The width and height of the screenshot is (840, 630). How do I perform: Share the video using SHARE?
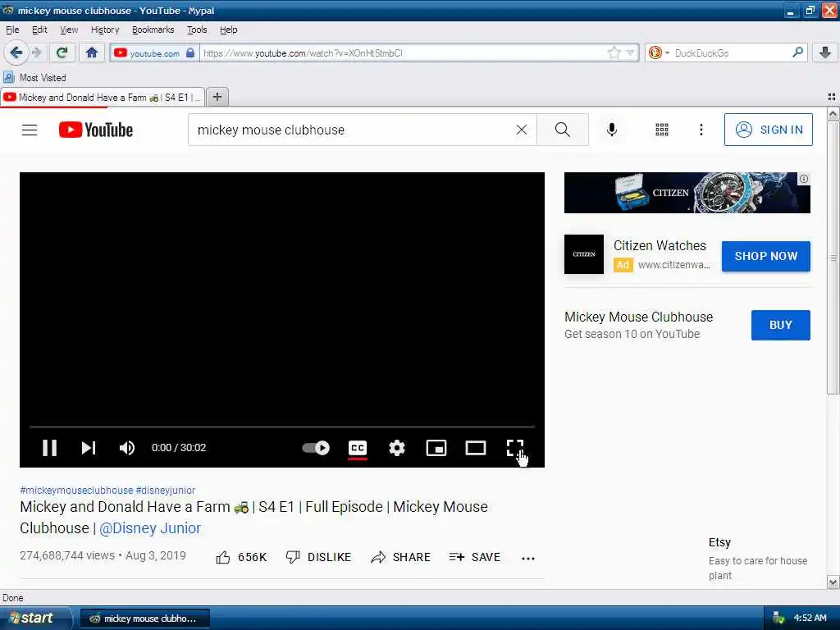coord(400,557)
